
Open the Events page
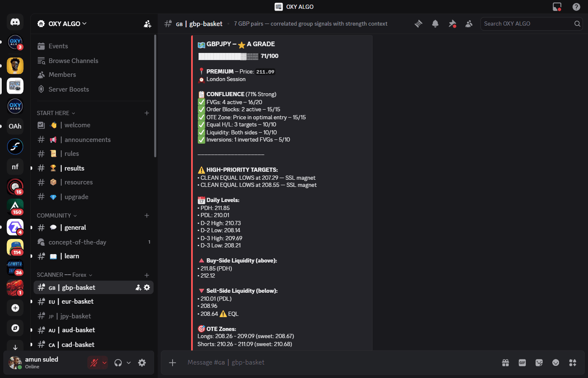pyautogui.click(x=58, y=46)
